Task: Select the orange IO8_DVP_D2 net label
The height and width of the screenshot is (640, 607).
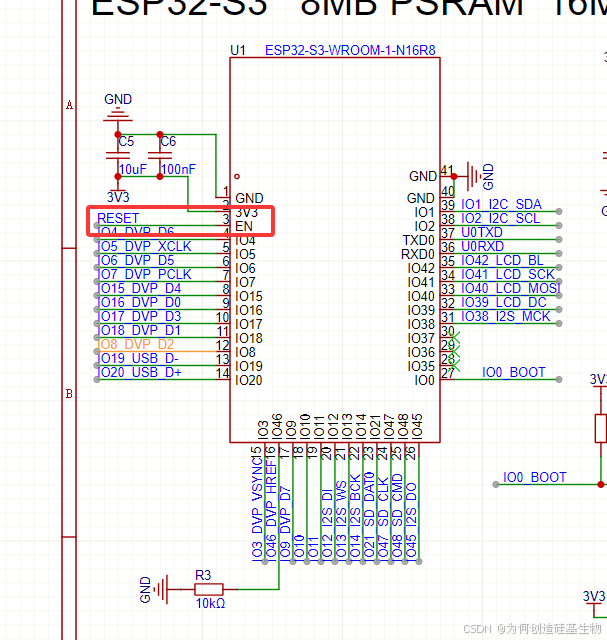Action: pyautogui.click(x=136, y=344)
